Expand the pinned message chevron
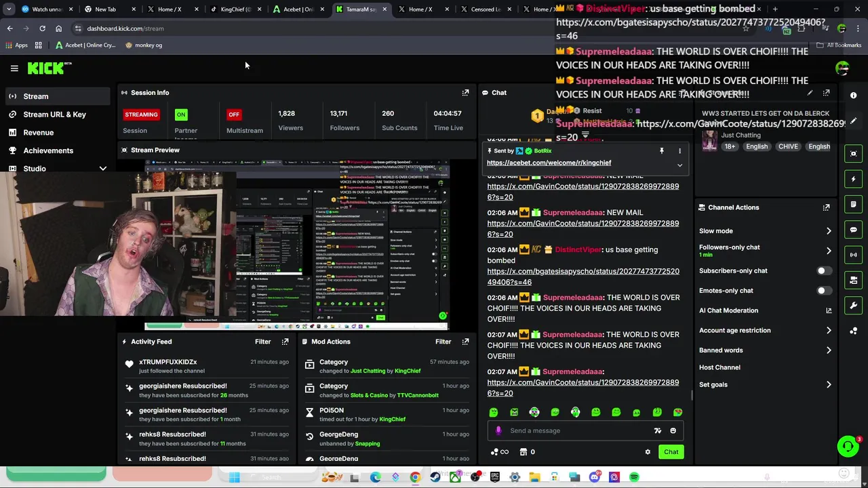This screenshot has width=868, height=488. click(679, 165)
